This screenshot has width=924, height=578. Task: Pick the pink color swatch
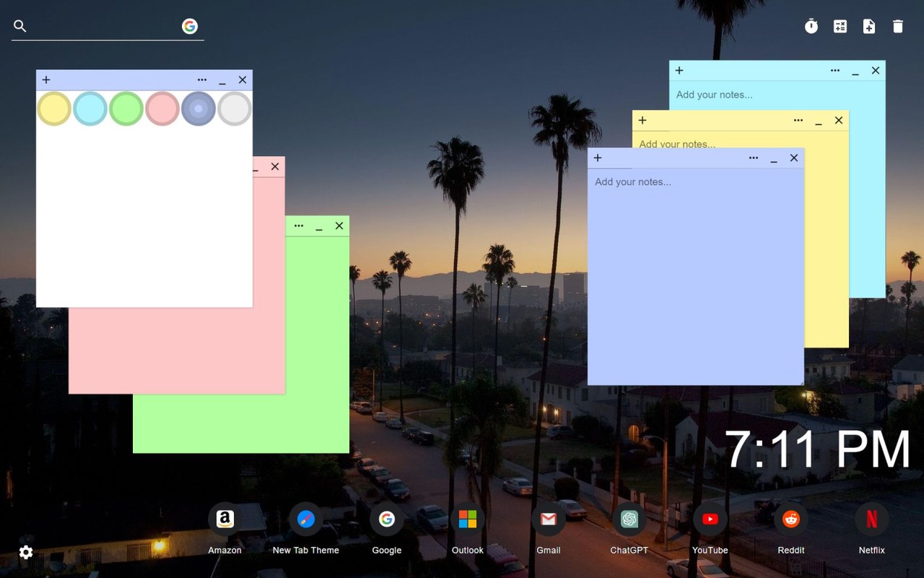pyautogui.click(x=162, y=109)
